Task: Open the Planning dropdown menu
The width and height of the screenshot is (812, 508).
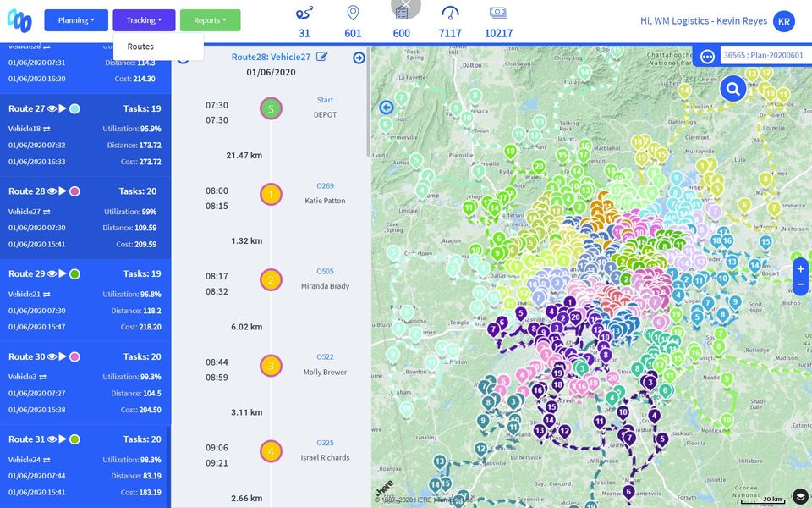Action: [76, 20]
